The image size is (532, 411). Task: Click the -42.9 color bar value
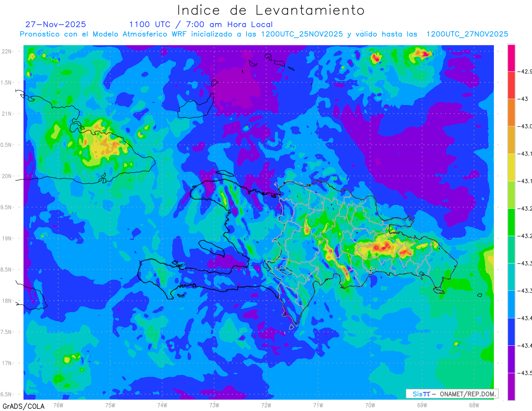(526, 71)
